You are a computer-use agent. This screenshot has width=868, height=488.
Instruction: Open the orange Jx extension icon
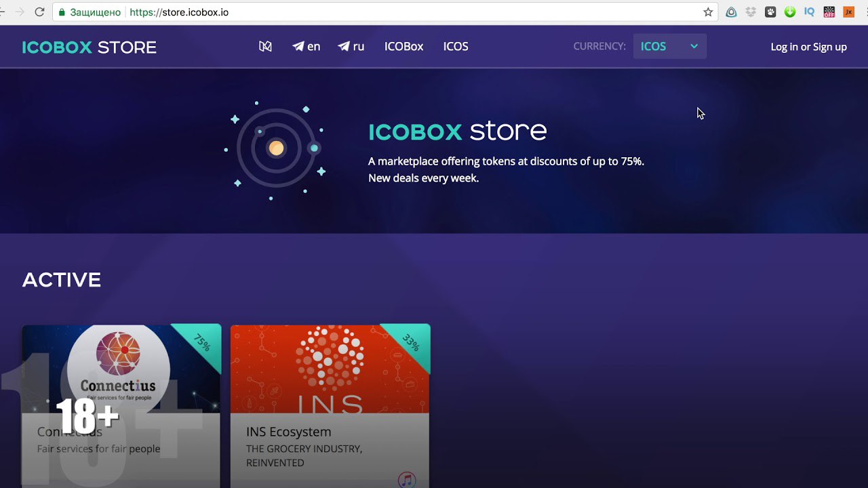[848, 12]
